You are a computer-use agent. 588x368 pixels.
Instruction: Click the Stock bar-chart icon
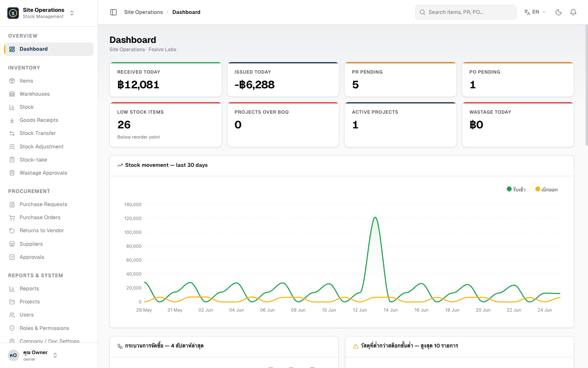click(x=12, y=107)
